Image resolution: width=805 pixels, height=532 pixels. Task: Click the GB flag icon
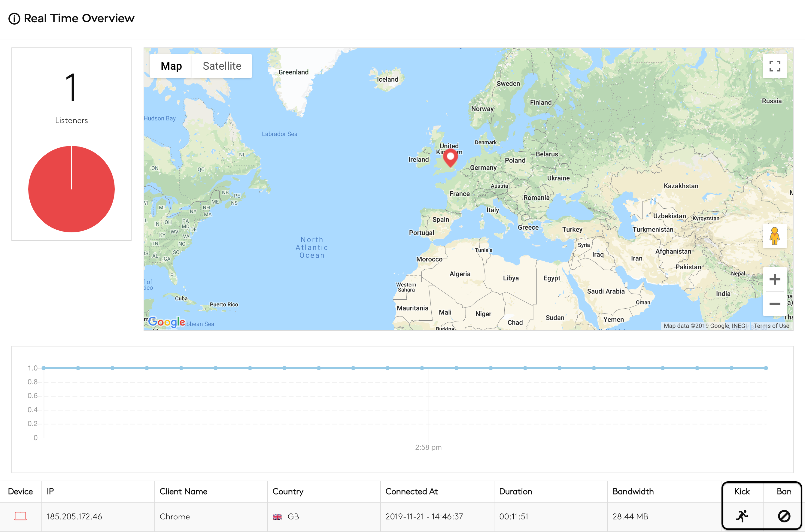[x=277, y=517]
